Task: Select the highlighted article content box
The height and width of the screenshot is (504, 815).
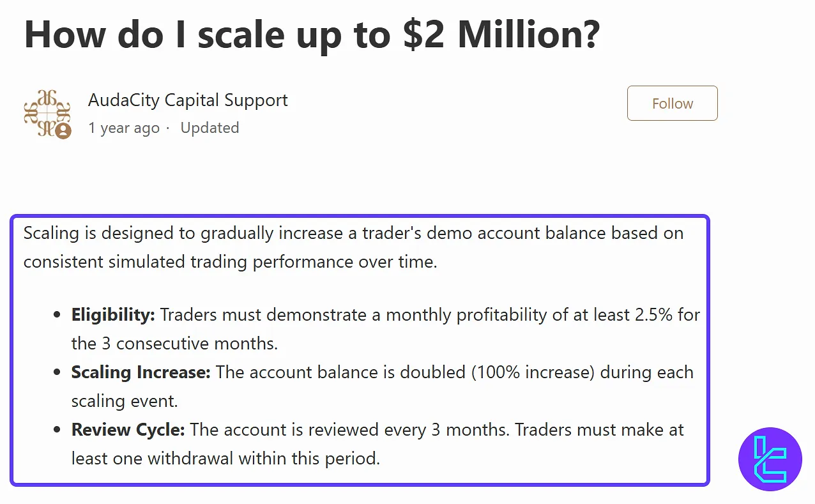Action: (x=360, y=350)
